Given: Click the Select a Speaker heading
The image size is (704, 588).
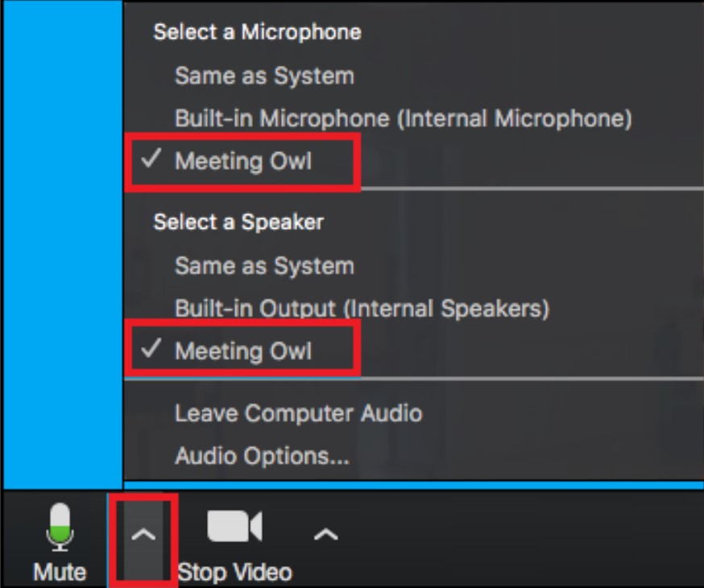Looking at the screenshot, I should tap(238, 222).
